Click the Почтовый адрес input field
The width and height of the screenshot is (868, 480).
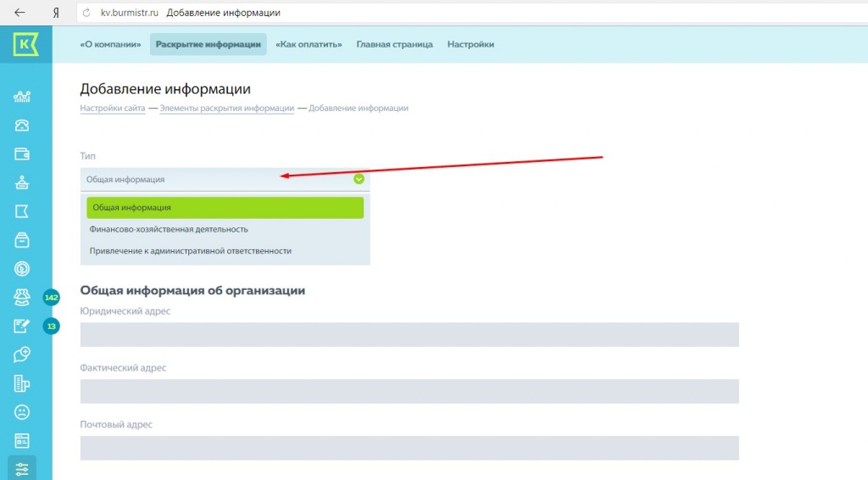409,448
